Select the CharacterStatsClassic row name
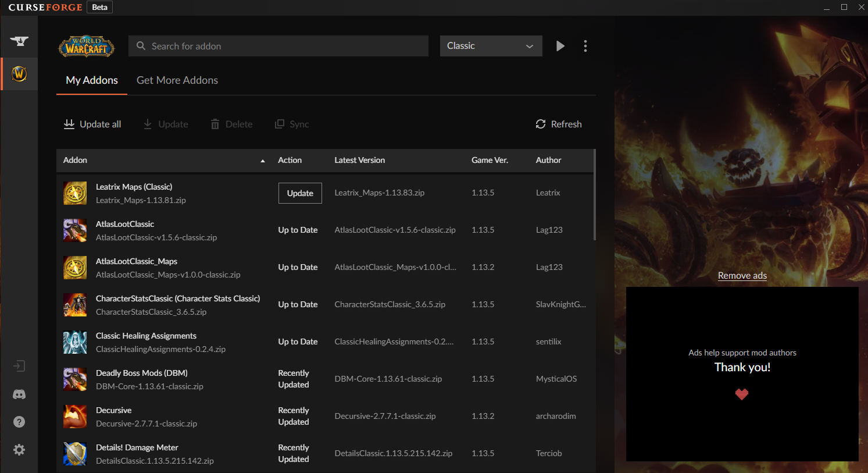 [178, 298]
